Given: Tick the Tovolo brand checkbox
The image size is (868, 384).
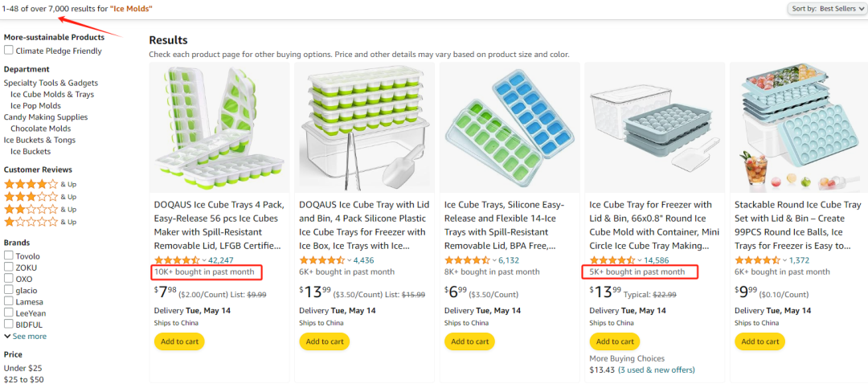Looking at the screenshot, I should point(9,255).
